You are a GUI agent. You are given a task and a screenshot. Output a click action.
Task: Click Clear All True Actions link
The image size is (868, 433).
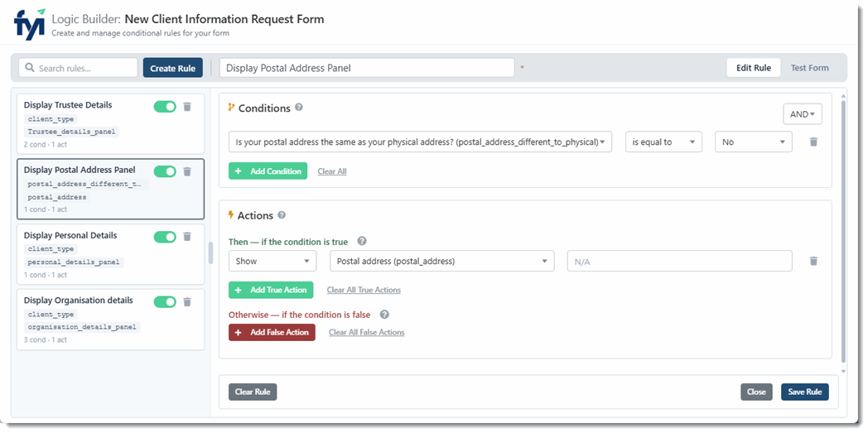point(364,290)
